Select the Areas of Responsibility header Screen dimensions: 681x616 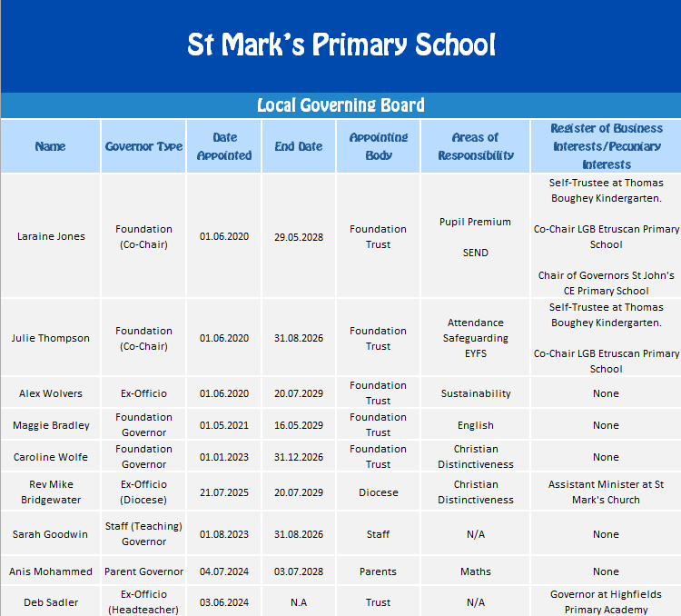click(476, 146)
